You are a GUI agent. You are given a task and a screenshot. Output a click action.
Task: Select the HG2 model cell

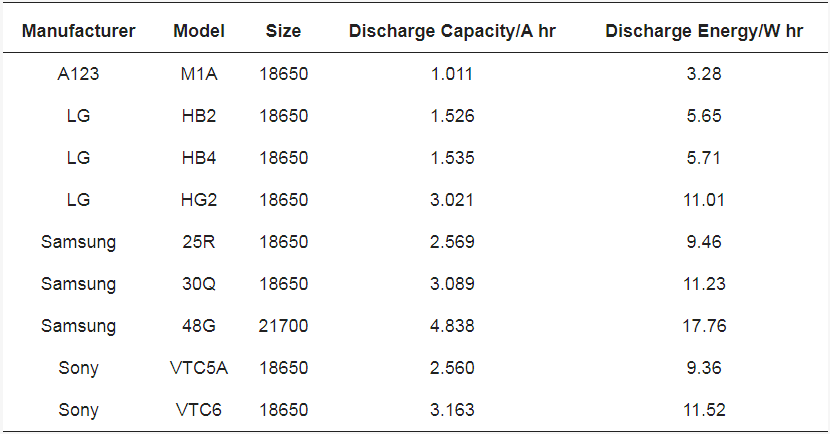tap(199, 200)
